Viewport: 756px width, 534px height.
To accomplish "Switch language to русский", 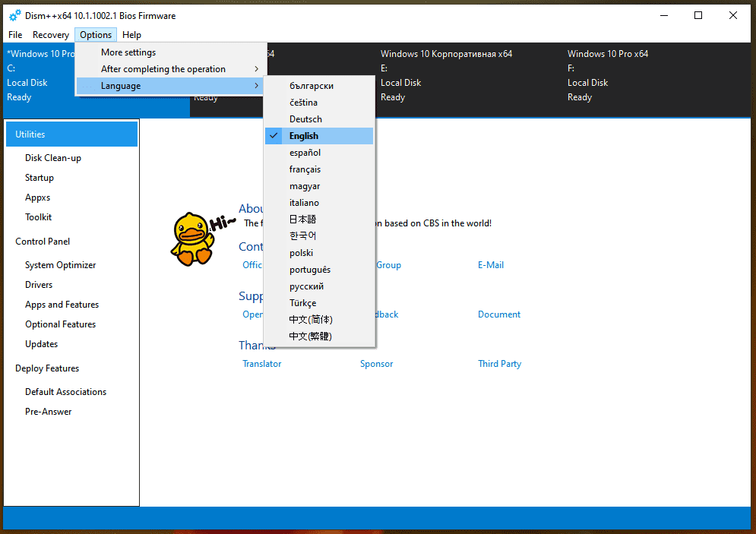I will (x=319, y=286).
